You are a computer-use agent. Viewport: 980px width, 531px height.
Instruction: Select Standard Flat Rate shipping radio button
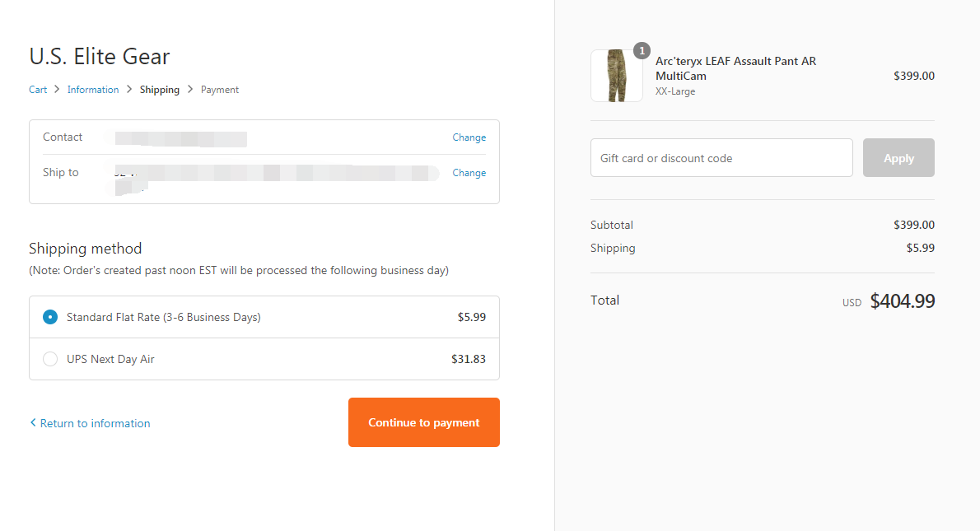tap(50, 317)
